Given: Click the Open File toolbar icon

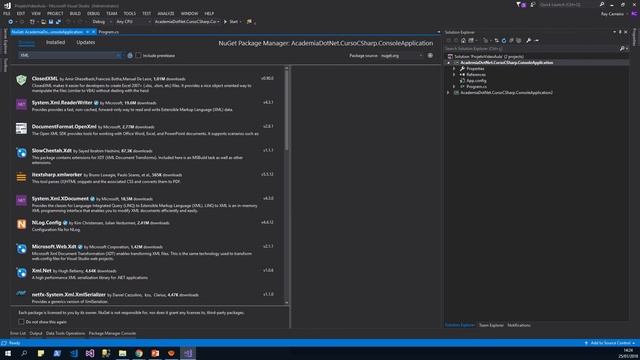Looking at the screenshot, I should point(43,22).
